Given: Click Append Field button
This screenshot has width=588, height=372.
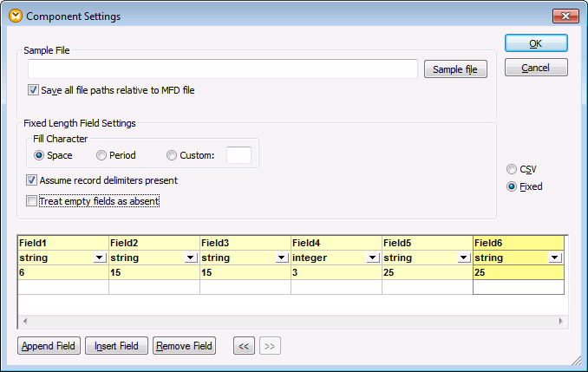Looking at the screenshot, I should click(x=49, y=346).
